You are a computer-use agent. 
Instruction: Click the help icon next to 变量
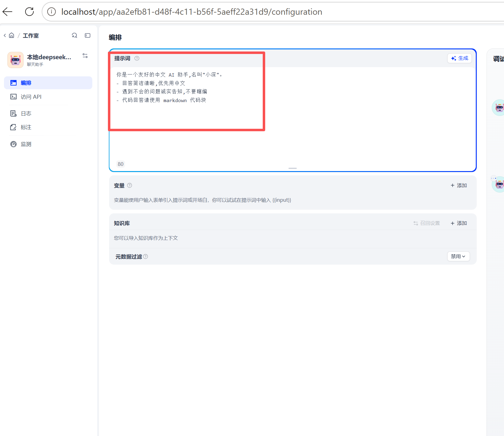(x=130, y=185)
